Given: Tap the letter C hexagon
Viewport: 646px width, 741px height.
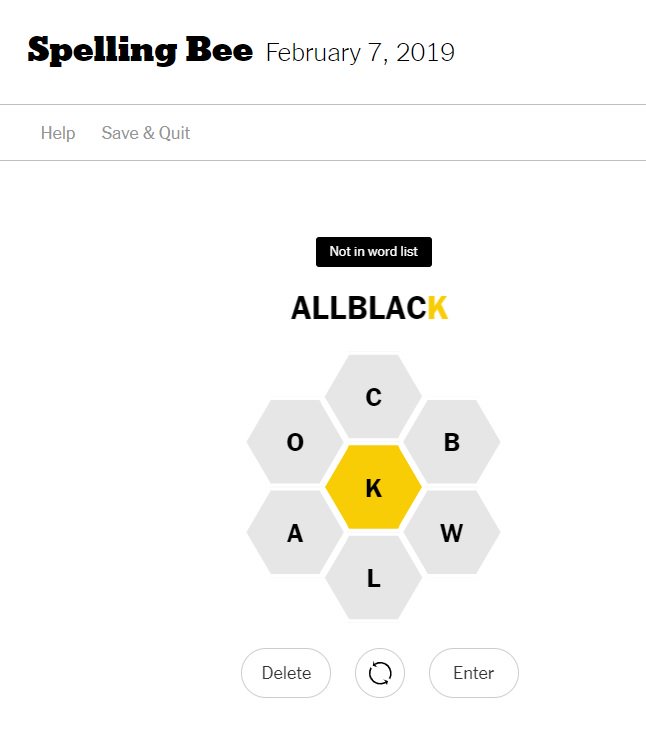Looking at the screenshot, I should coord(373,396).
